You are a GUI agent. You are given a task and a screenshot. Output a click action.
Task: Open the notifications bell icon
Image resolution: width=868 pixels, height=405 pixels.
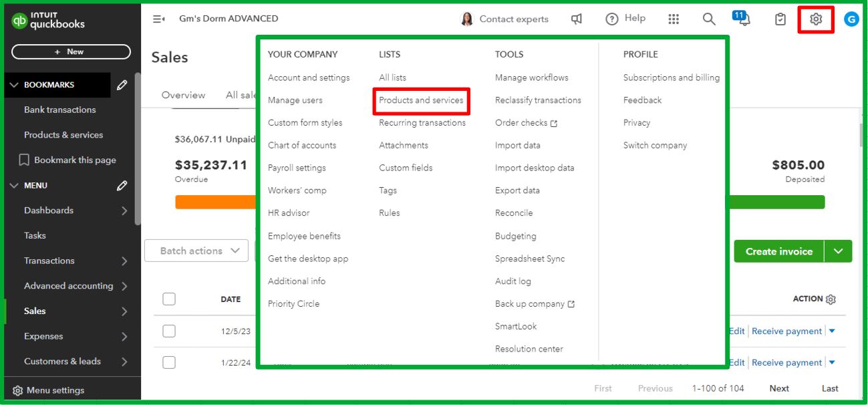(x=742, y=19)
